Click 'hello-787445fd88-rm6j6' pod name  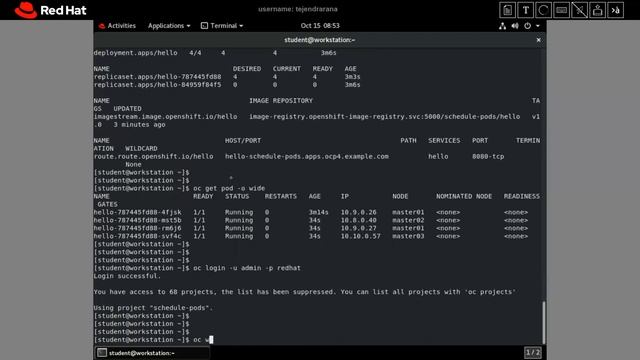pos(138,228)
